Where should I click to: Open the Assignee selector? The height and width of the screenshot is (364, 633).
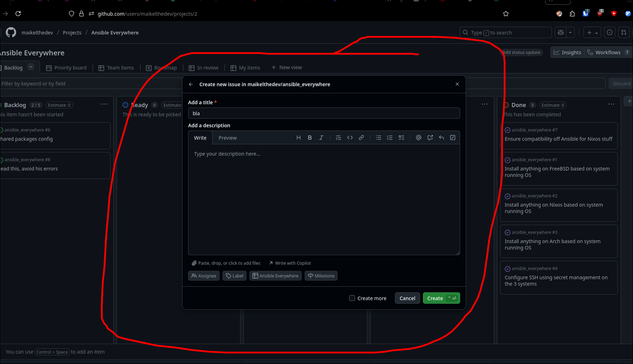click(x=204, y=276)
